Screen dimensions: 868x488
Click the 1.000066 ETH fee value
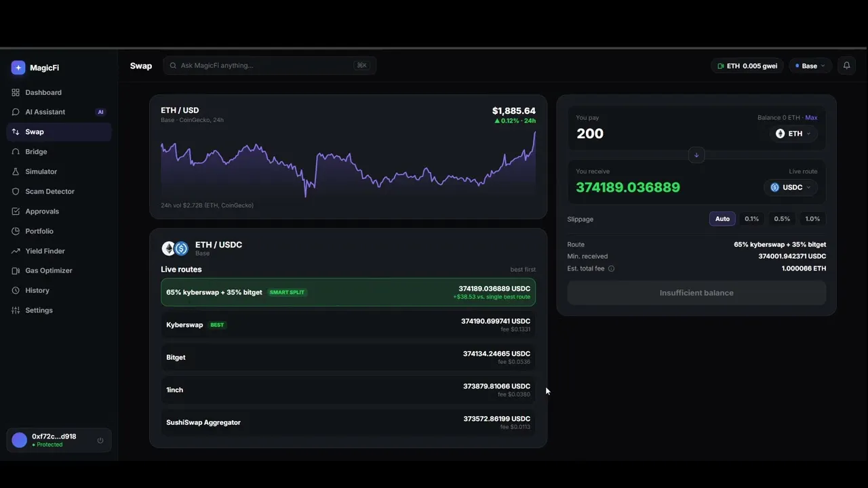click(804, 268)
